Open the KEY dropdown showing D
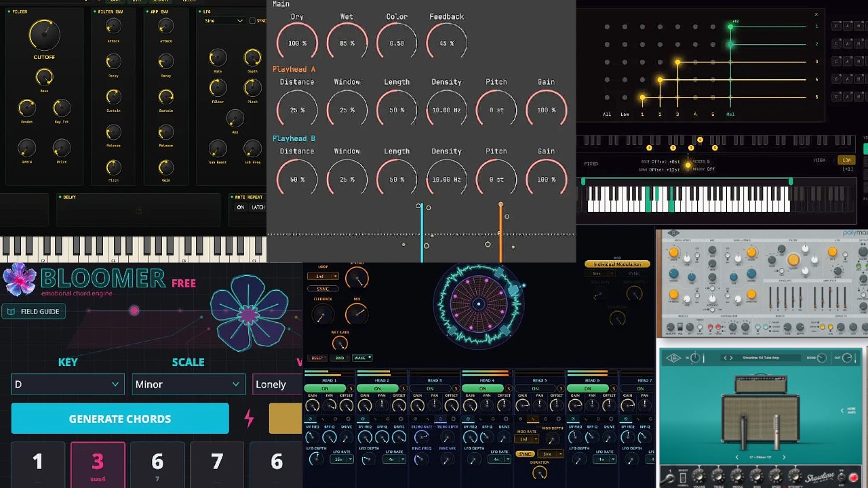Screen dimensions: 868x488 [x=68, y=384]
